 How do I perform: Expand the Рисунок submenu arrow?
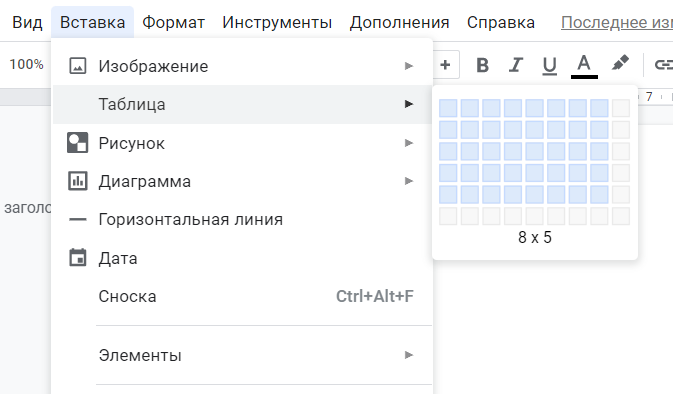coord(409,143)
